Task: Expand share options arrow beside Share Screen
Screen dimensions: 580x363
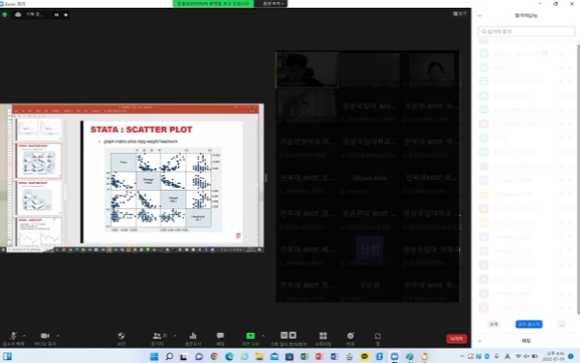Action: coord(263,336)
